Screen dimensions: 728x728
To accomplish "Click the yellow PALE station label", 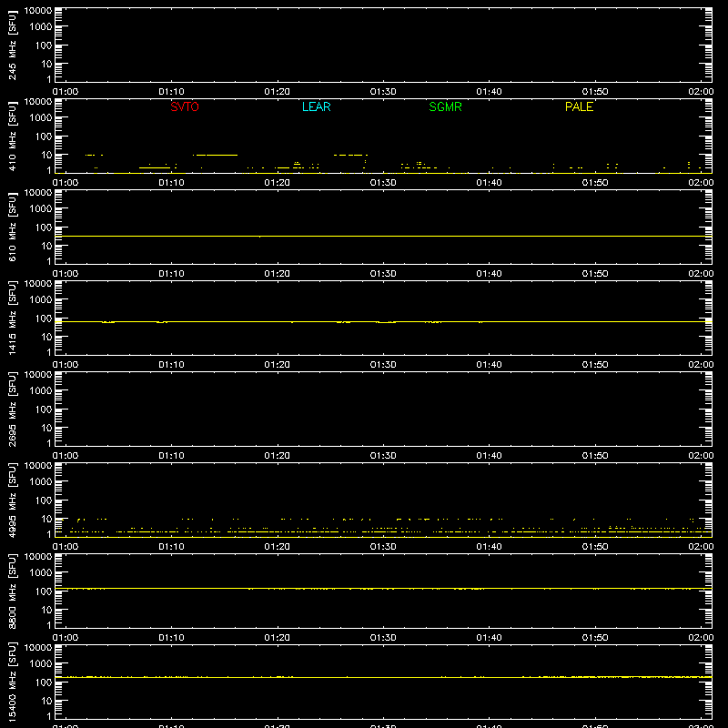I will [579, 106].
